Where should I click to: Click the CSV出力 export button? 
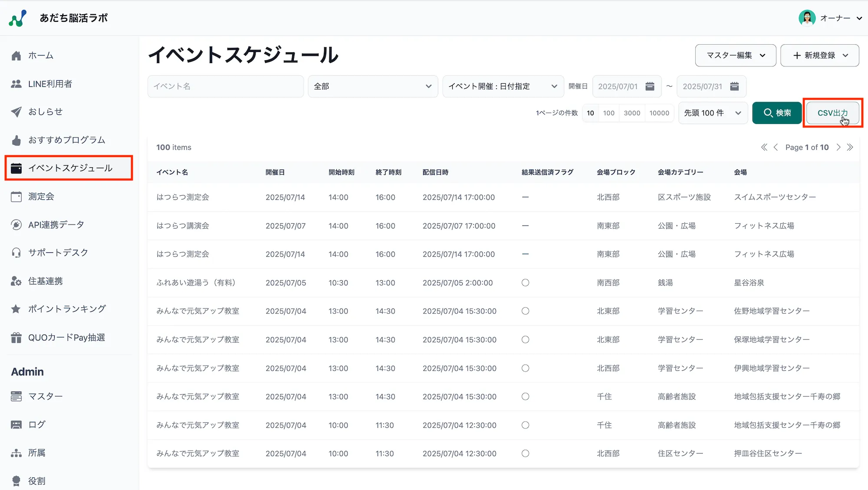click(x=832, y=113)
